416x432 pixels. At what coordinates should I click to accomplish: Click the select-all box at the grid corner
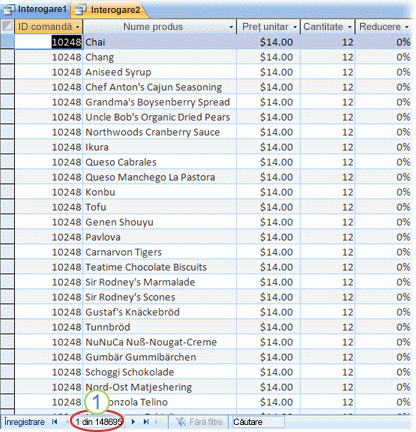coord(7,26)
